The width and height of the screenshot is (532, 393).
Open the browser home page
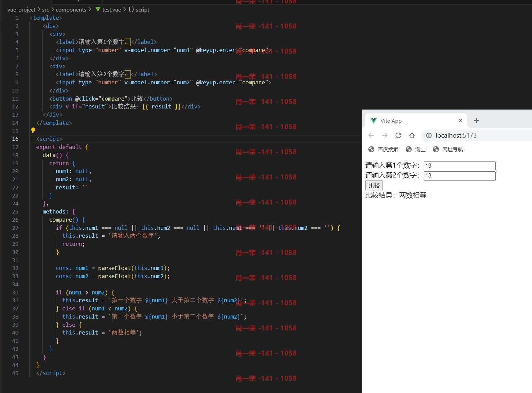[412, 135]
